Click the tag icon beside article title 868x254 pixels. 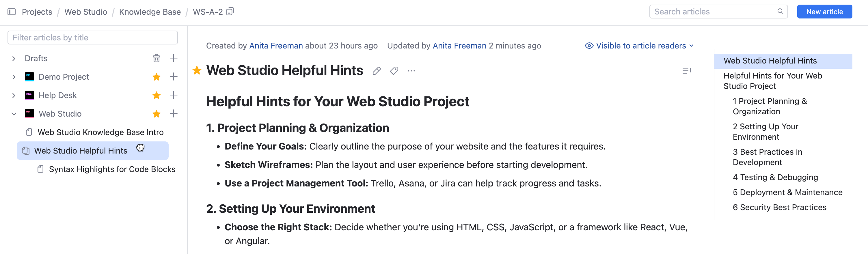(394, 71)
